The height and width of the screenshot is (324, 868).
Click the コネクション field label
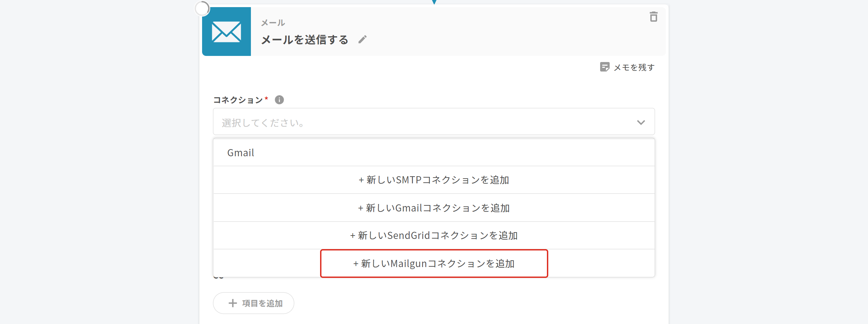(x=238, y=100)
